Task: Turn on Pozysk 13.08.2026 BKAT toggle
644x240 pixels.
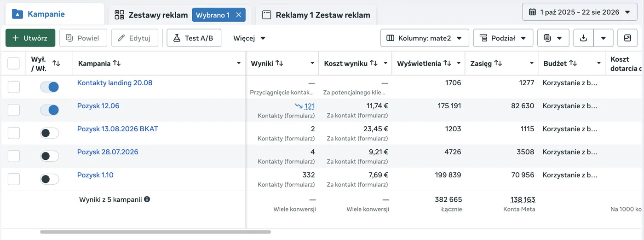Action: tap(50, 133)
